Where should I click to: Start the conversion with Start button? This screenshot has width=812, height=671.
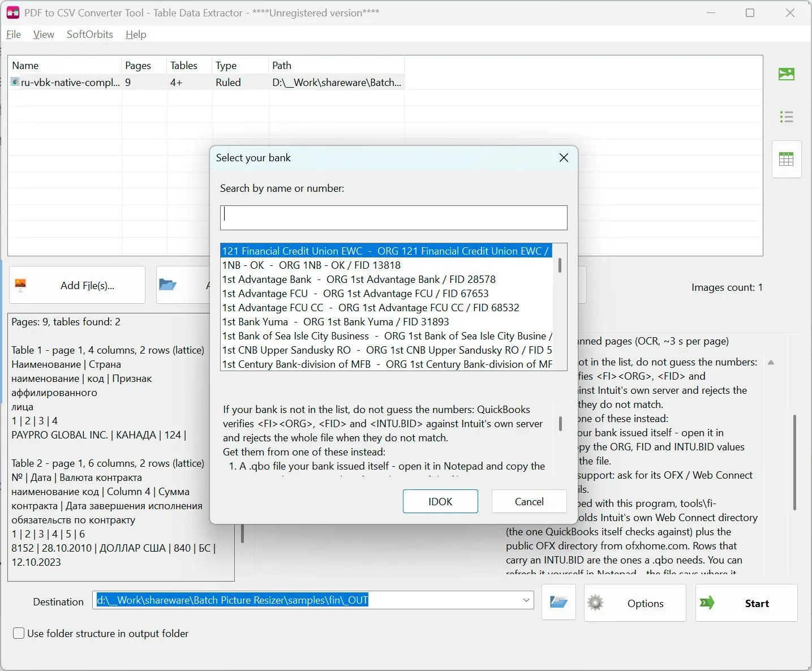pos(746,603)
